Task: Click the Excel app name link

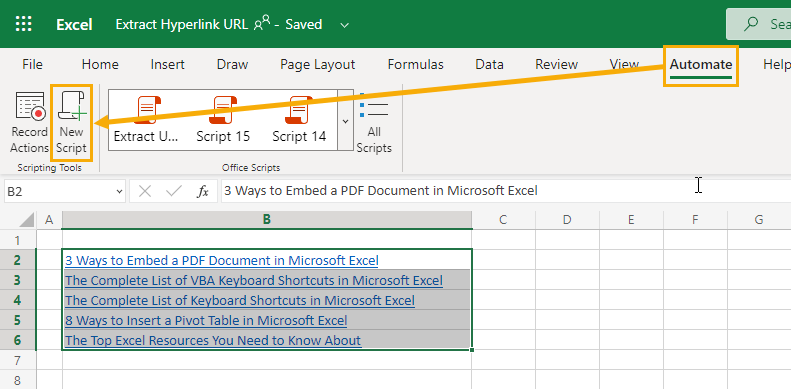Action: tap(74, 24)
